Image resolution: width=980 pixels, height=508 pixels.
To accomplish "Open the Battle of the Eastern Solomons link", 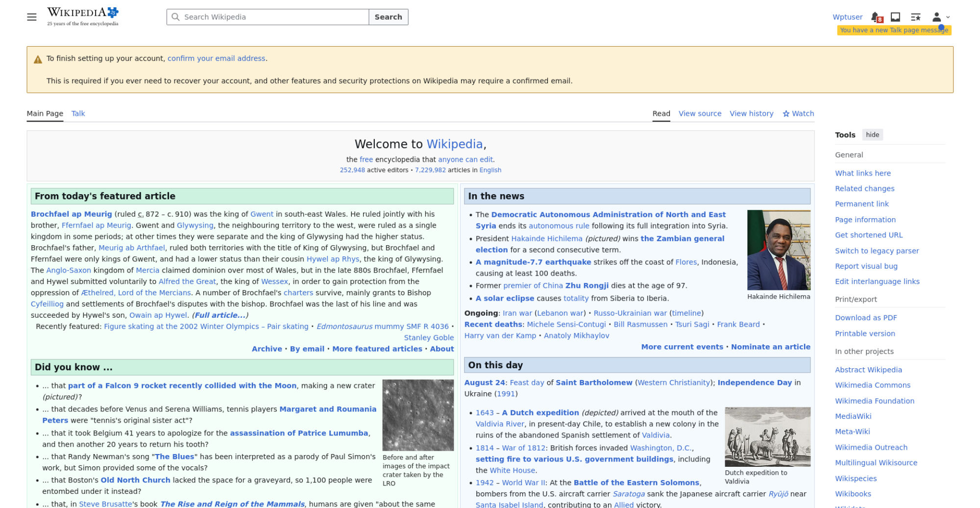I will (636, 483).
